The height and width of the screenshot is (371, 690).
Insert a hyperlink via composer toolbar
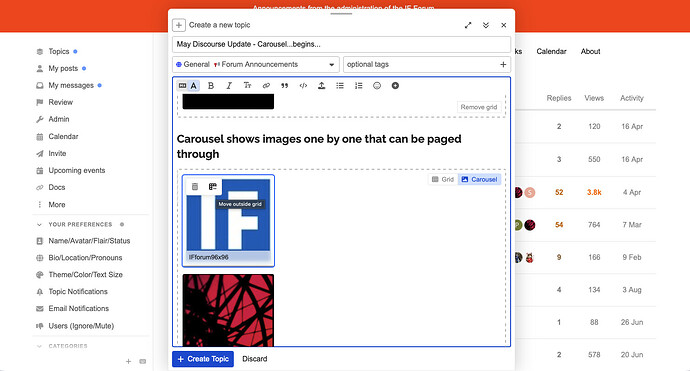coord(266,86)
